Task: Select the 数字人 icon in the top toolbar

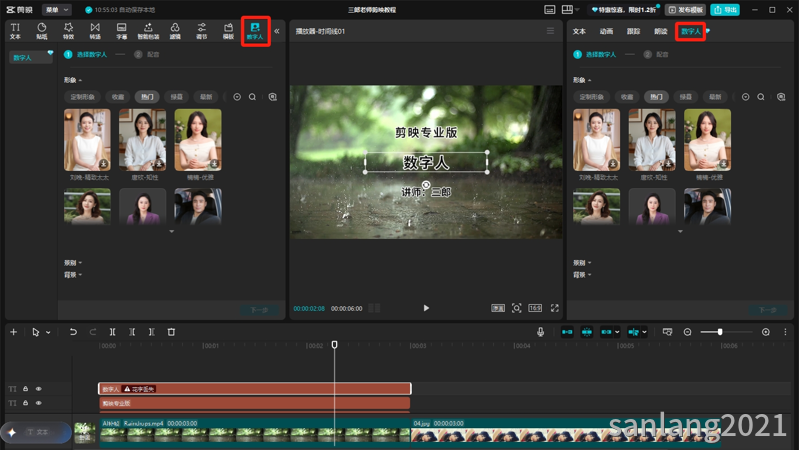Action: coord(255,31)
